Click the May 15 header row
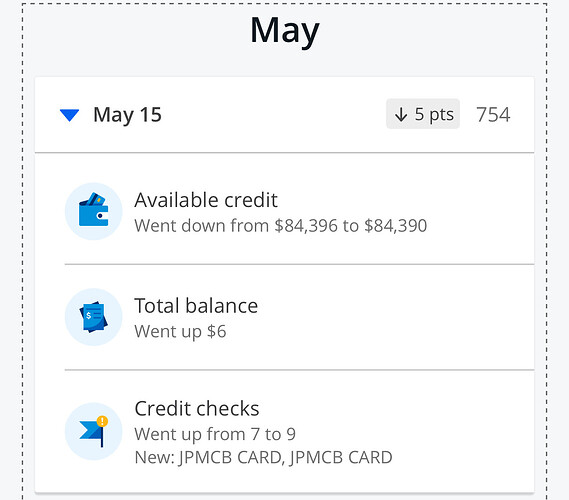 coord(284,115)
